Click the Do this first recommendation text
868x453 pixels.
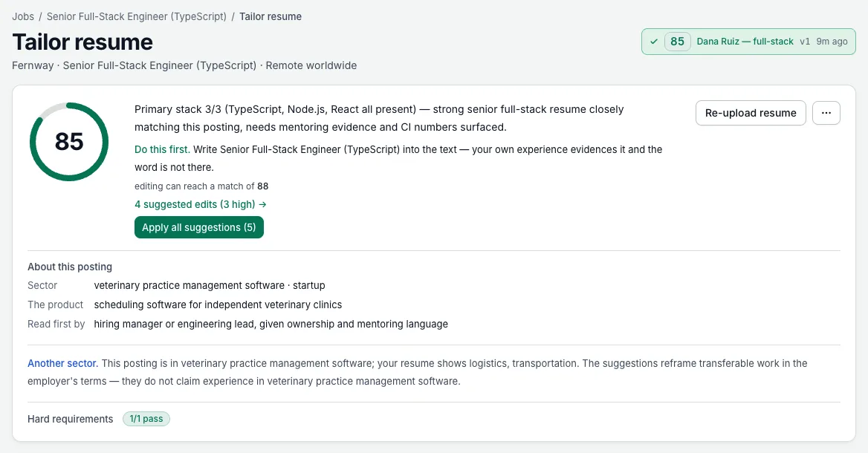[162, 149]
